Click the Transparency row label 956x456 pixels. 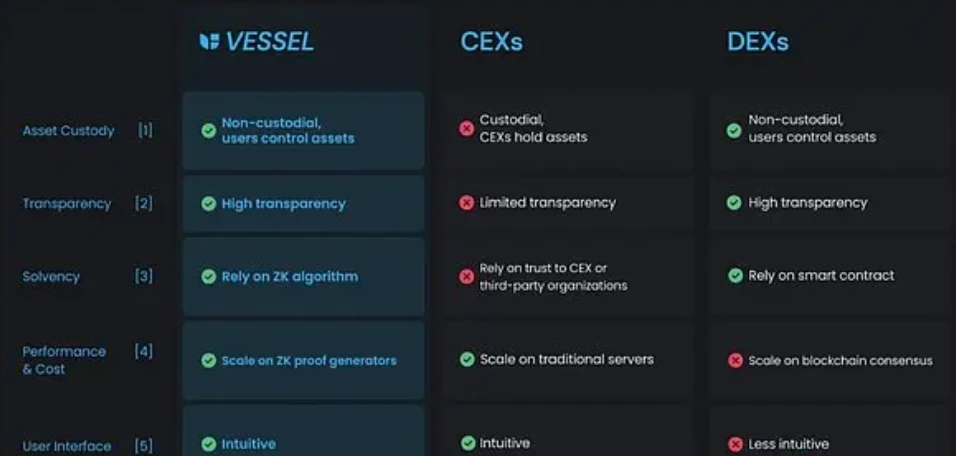tap(67, 204)
